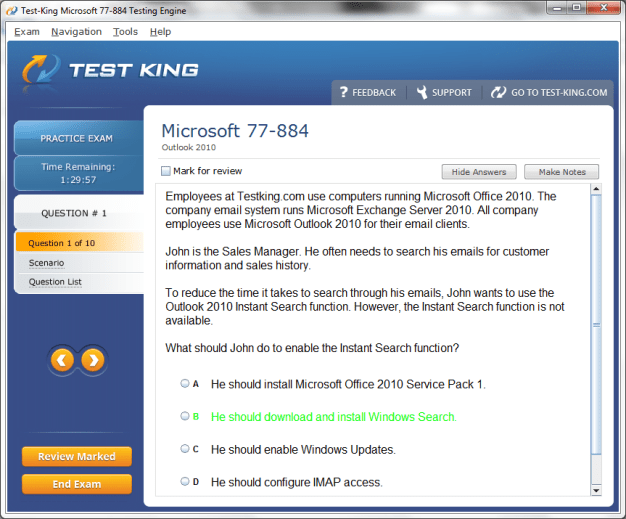Open the Scenario sidebar item
626x519 pixels.
46,263
